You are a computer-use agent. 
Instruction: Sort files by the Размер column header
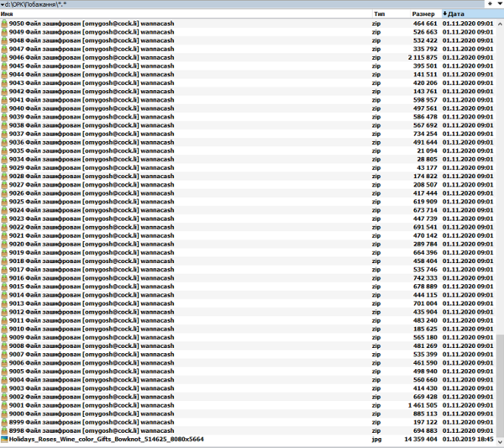pyautogui.click(x=426, y=13)
